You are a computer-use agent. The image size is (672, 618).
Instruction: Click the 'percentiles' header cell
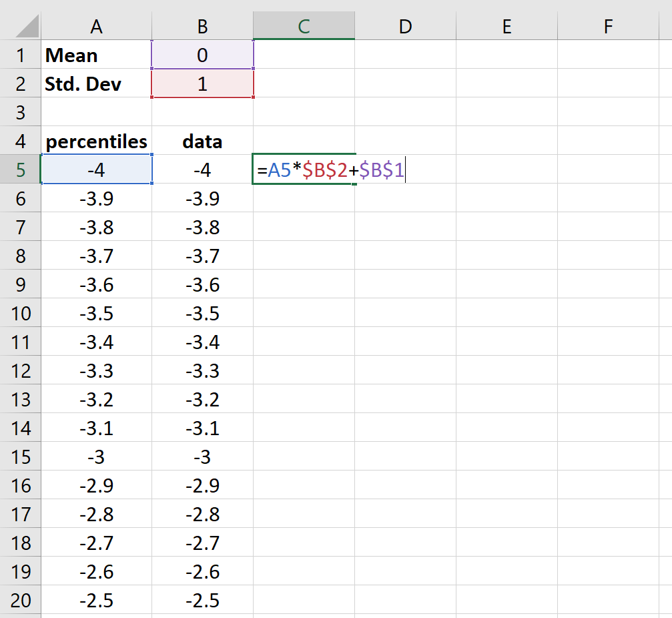click(x=96, y=141)
